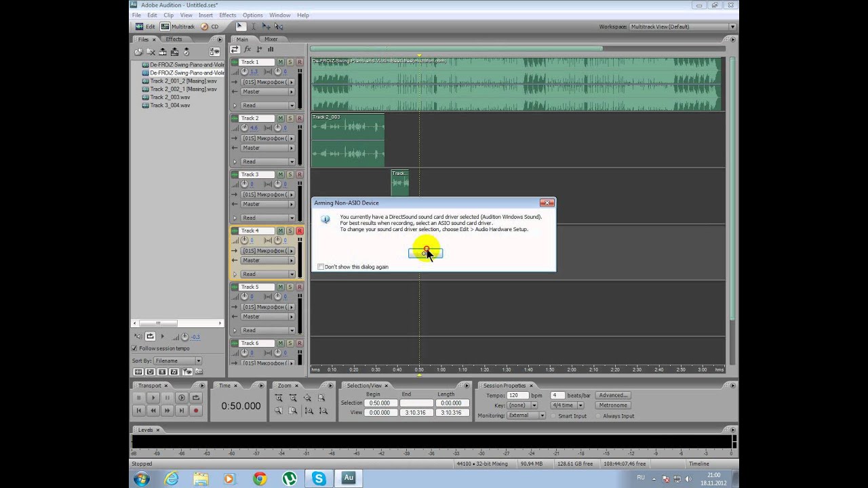Click the Auto-Play speaker icon in Files panel
The width and height of the screenshot is (868, 488).
[138, 336]
